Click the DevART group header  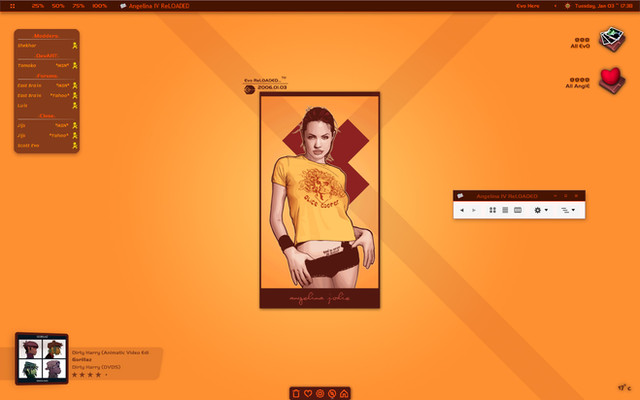pos(47,56)
